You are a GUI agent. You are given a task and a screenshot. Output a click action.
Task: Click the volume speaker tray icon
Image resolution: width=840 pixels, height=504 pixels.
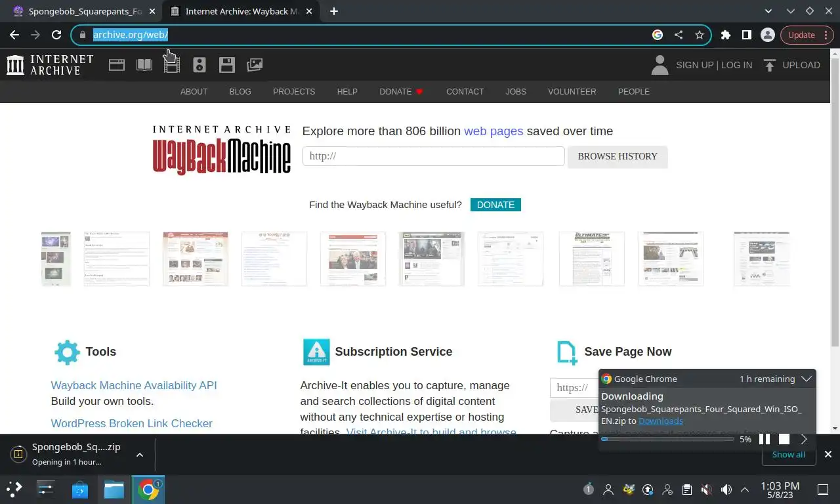726,490
